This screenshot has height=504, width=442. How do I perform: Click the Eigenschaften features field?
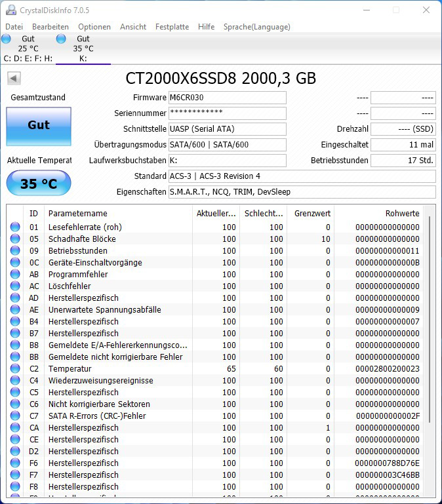(302, 192)
